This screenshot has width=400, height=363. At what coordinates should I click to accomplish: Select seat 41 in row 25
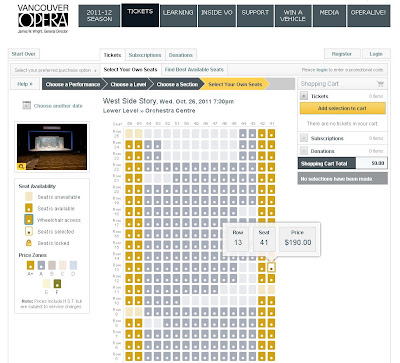click(272, 134)
